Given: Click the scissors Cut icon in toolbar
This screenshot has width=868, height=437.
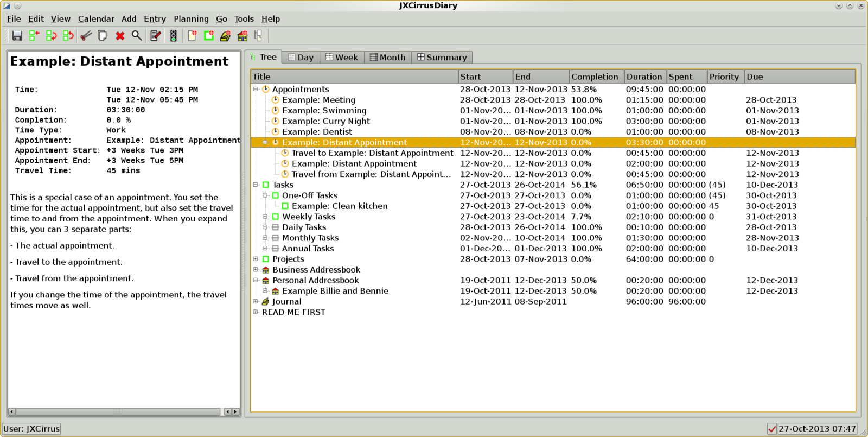Looking at the screenshot, I should 85,36.
